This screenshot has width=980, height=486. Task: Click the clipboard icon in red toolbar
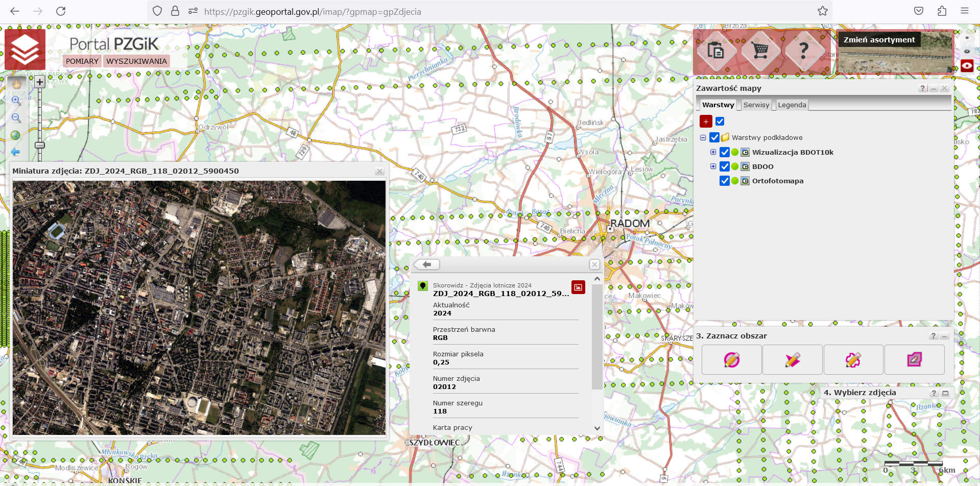[716, 51]
